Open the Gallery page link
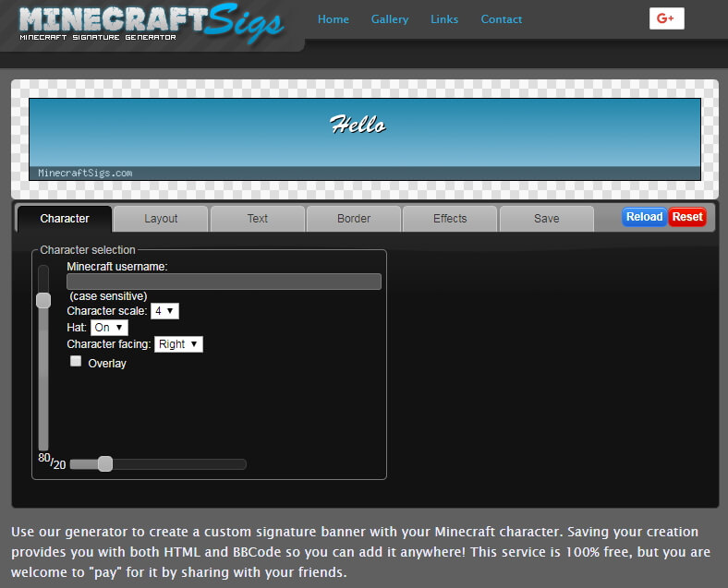 (x=389, y=19)
